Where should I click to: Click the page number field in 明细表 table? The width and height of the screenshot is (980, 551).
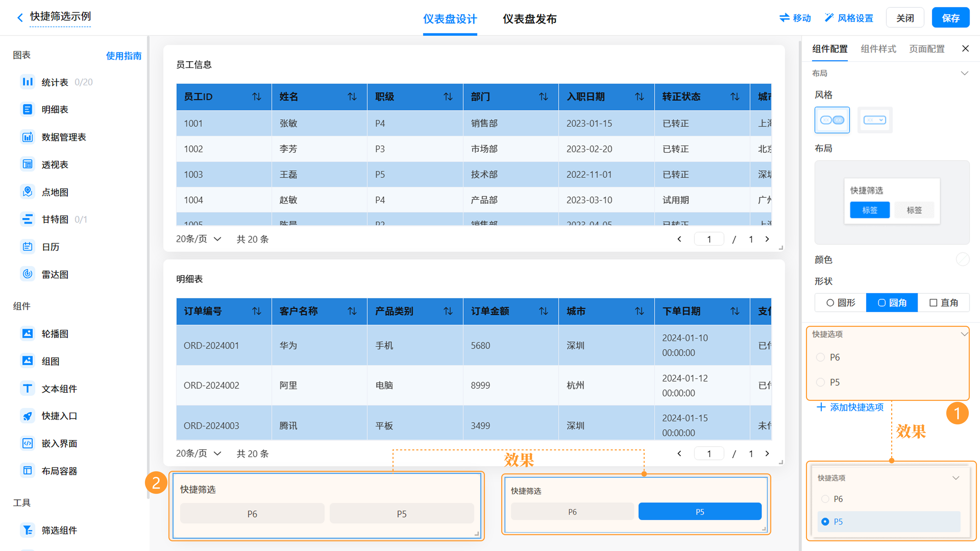709,453
